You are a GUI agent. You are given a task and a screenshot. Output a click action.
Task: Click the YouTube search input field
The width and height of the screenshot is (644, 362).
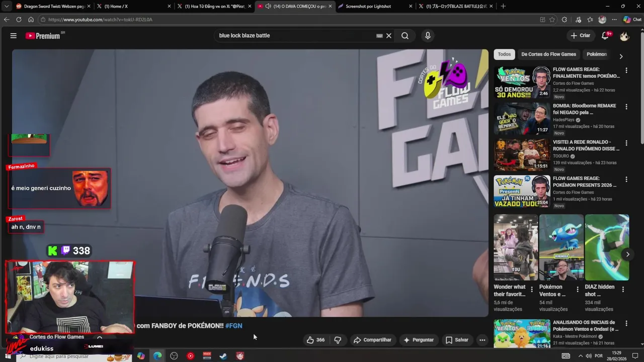pyautogui.click(x=297, y=36)
